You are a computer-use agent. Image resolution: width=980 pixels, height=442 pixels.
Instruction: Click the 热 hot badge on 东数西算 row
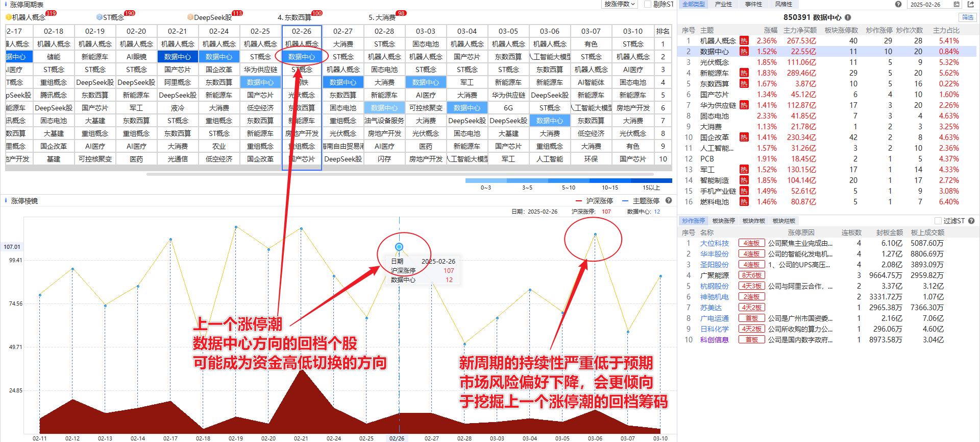click(744, 84)
